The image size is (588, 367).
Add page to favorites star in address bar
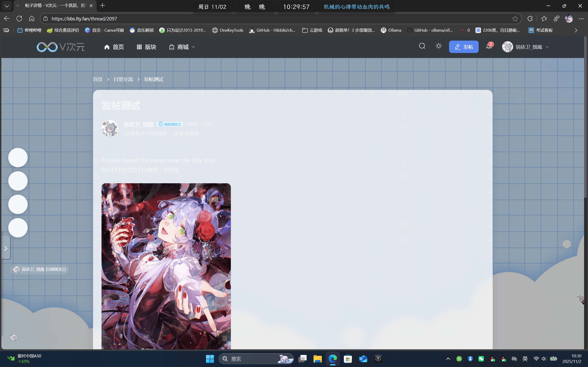[515, 19]
